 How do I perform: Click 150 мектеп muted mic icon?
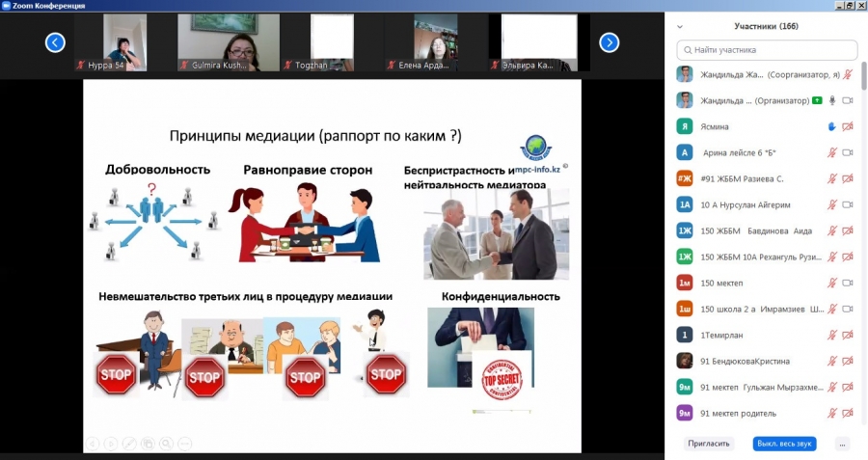832,283
